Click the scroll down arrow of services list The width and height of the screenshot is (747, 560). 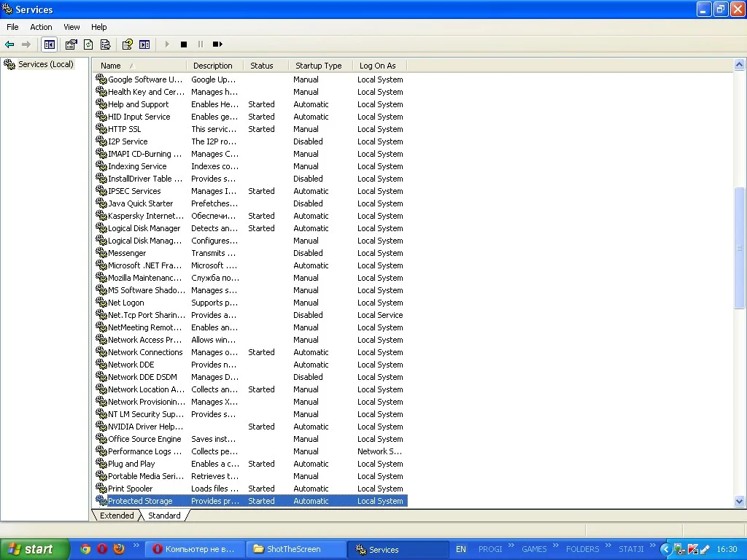coord(739,501)
